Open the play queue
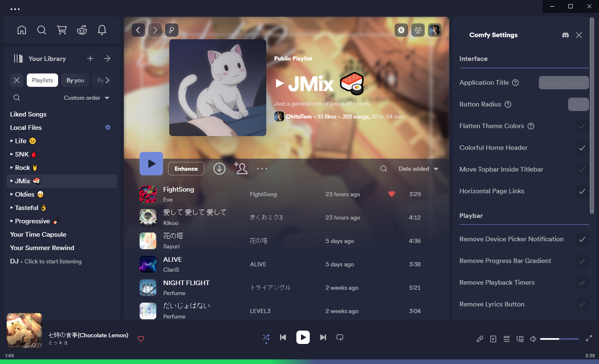The image size is (599, 364). pyautogui.click(x=507, y=339)
